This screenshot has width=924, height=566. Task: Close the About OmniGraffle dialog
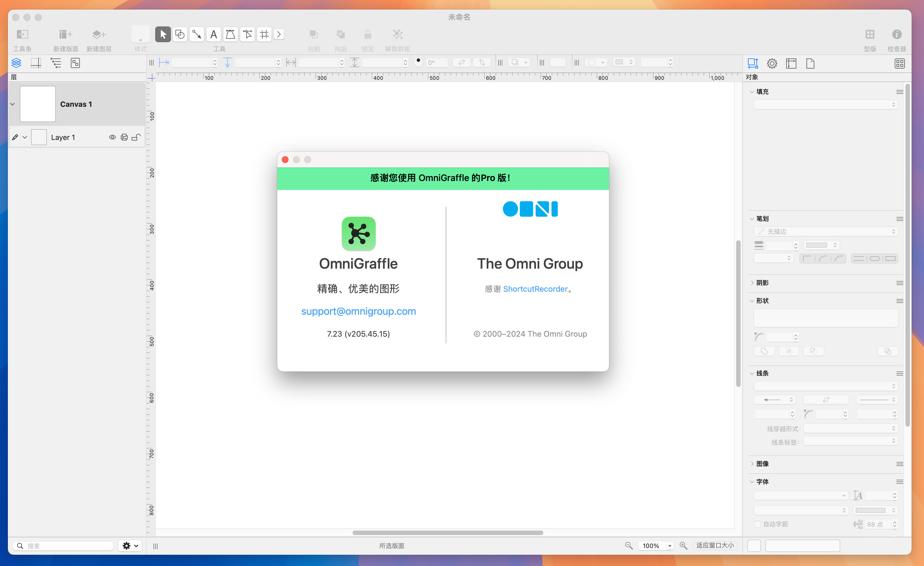pos(285,160)
